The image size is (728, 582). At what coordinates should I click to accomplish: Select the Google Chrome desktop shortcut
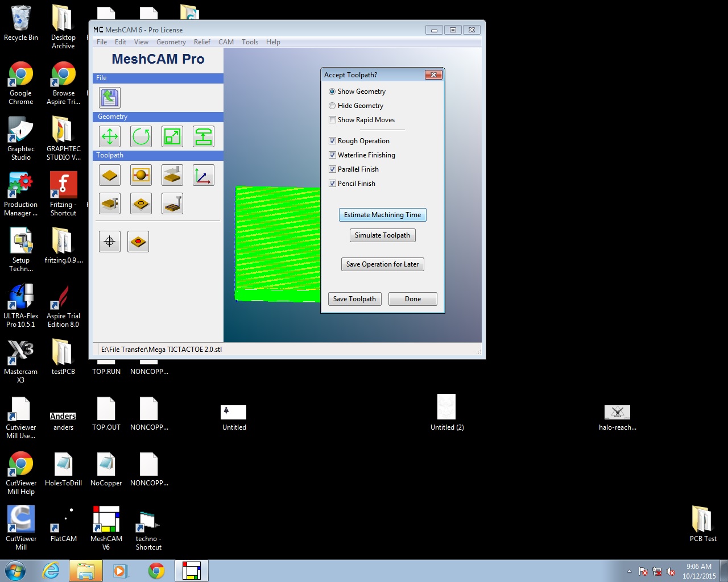pos(21,83)
